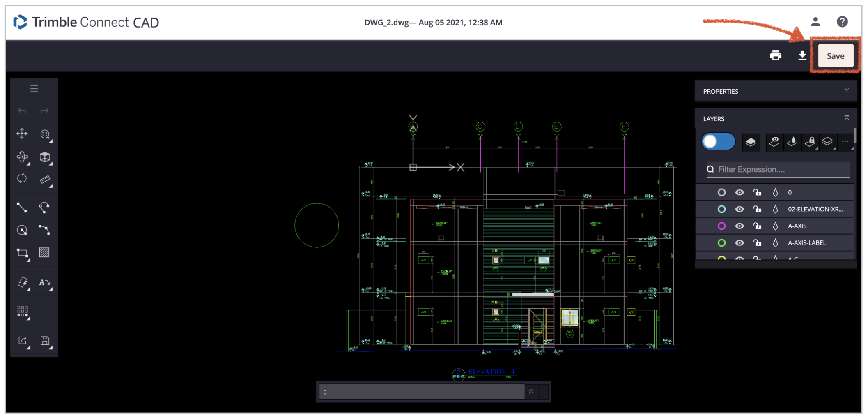Collapse the Layers panel
The height and width of the screenshot is (420, 868).
[847, 118]
